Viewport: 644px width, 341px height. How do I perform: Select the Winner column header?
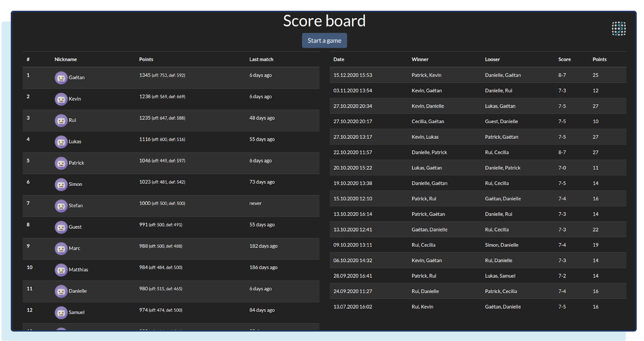coord(420,59)
